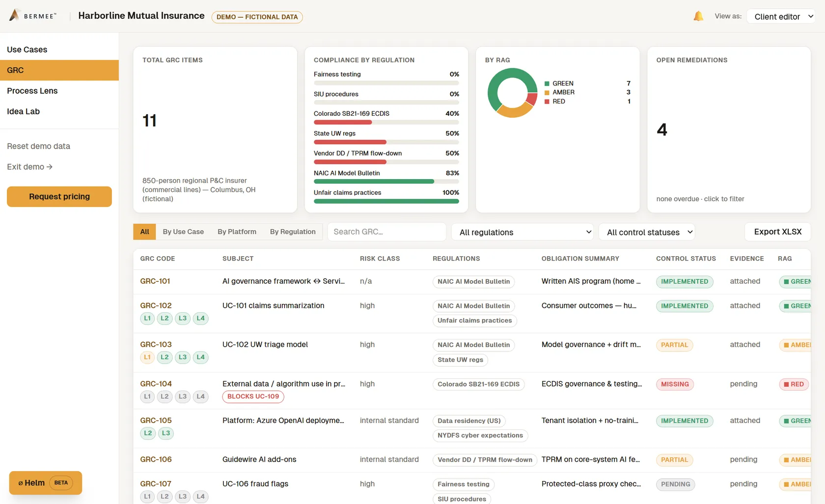Open Idea Lab in the sidebar

click(x=59, y=111)
